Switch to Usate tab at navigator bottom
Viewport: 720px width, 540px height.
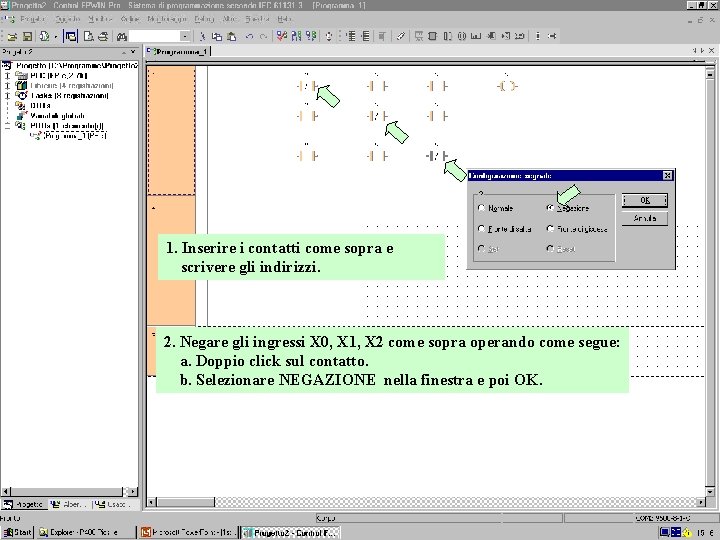pyautogui.click(x=112, y=504)
